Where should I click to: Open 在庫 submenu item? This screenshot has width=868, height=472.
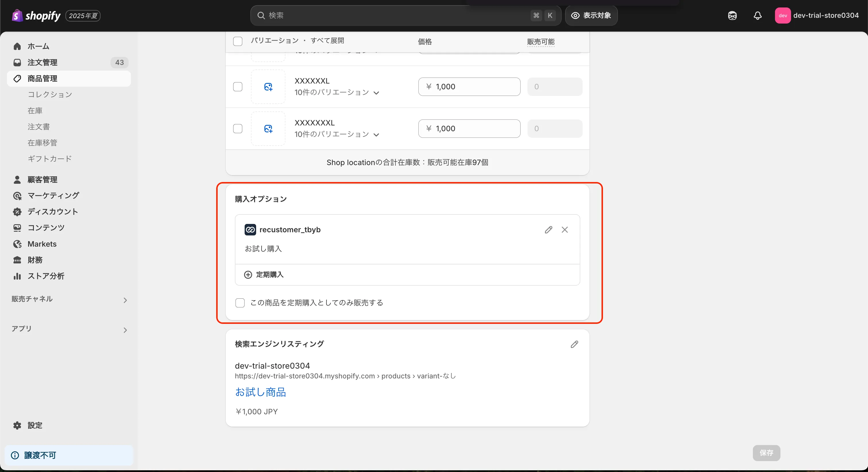[35, 111]
